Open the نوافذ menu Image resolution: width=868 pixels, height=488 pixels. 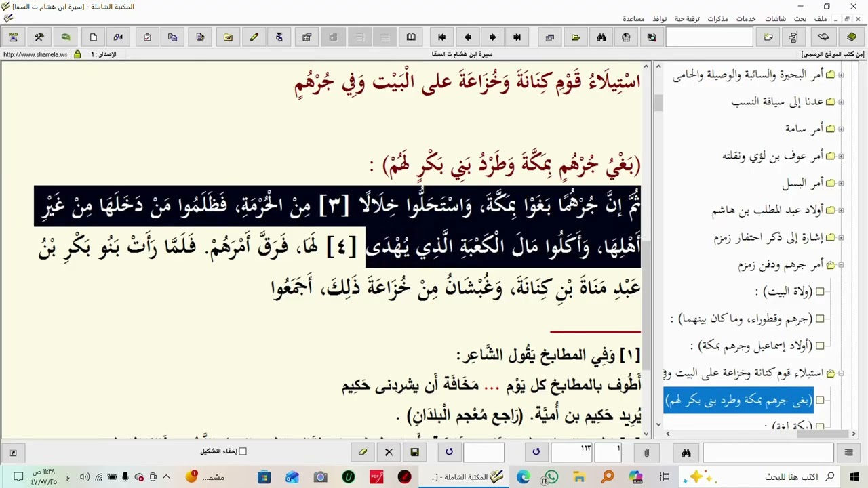pos(659,19)
